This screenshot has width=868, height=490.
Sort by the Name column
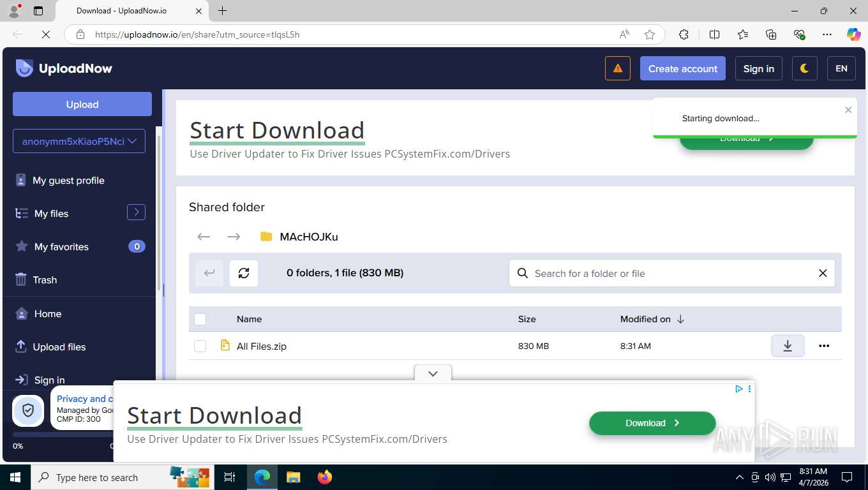point(249,319)
